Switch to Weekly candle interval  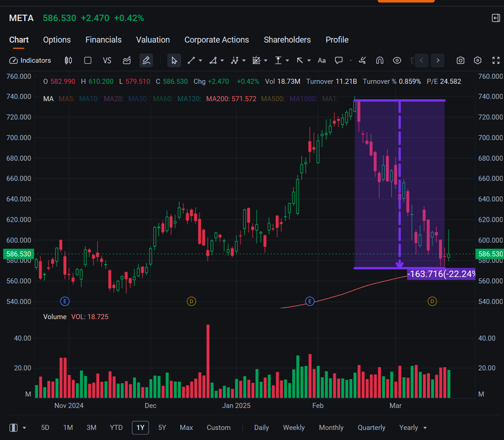click(x=294, y=428)
